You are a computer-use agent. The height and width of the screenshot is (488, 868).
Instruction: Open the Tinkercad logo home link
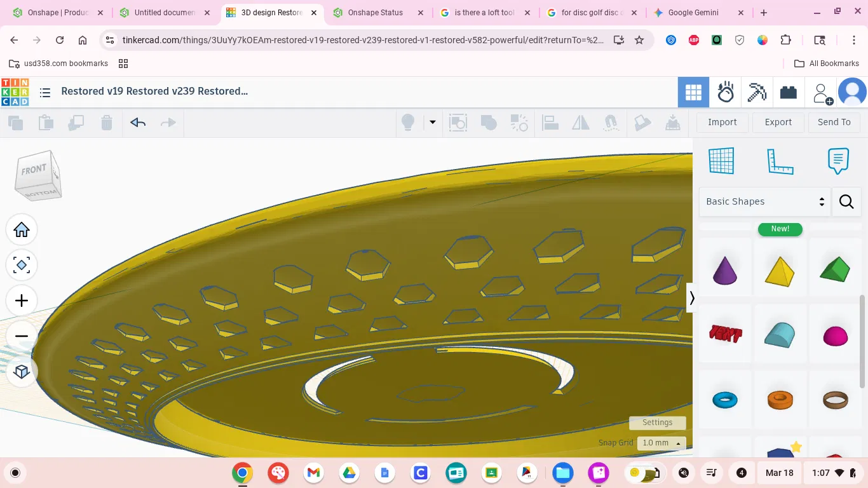tap(15, 92)
